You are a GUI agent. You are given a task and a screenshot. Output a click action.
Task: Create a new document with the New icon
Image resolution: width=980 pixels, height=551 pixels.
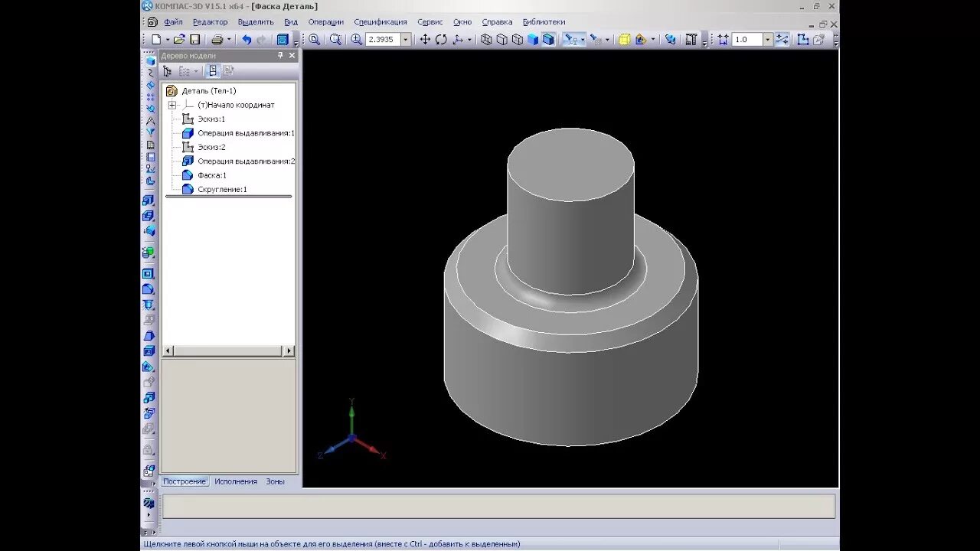[156, 39]
